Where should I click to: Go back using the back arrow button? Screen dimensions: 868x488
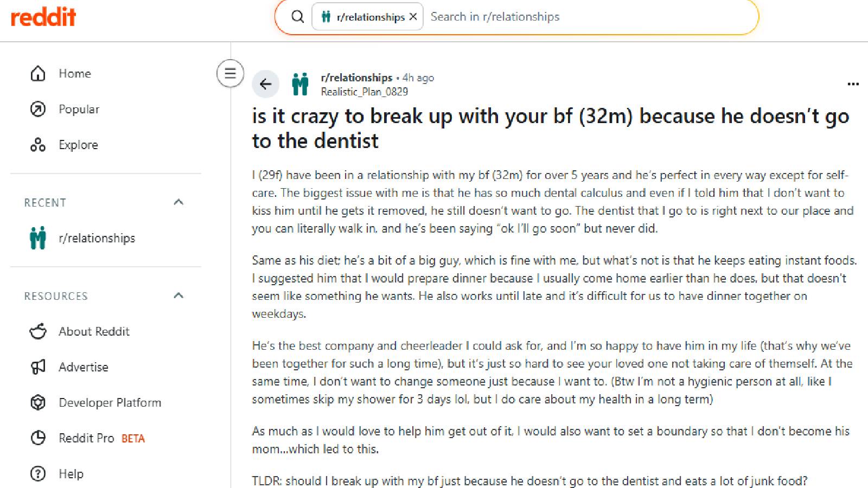266,84
